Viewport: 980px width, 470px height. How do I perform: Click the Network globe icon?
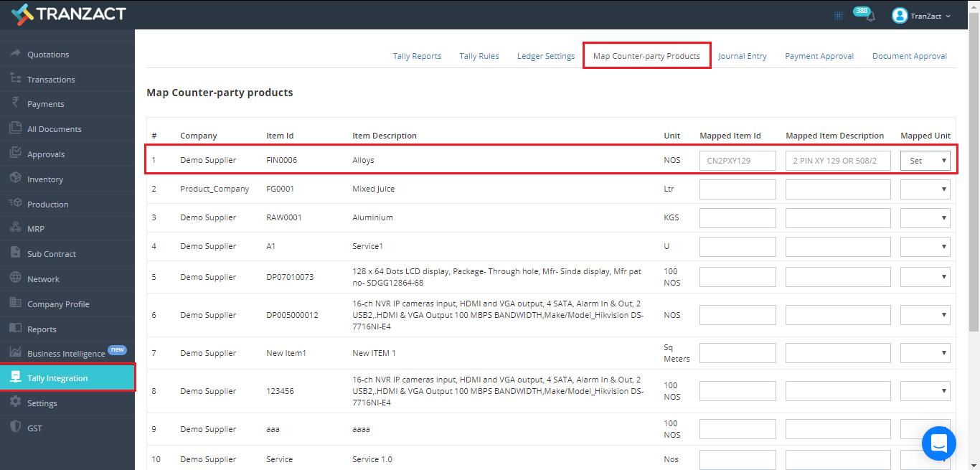15,278
